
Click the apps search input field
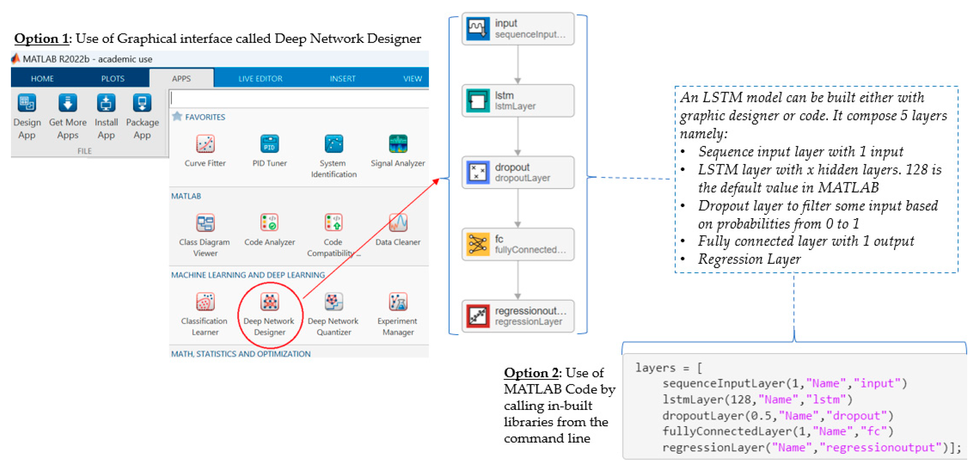click(x=299, y=99)
